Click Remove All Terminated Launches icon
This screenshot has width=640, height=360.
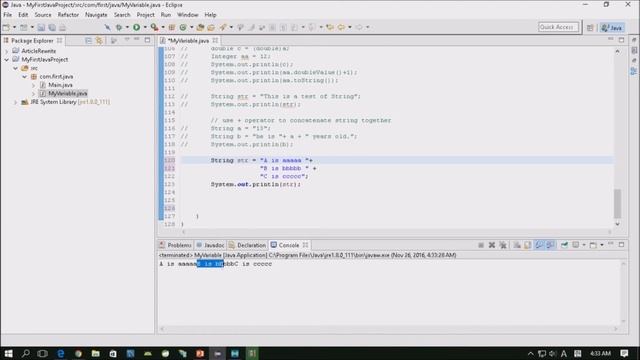[503, 245]
